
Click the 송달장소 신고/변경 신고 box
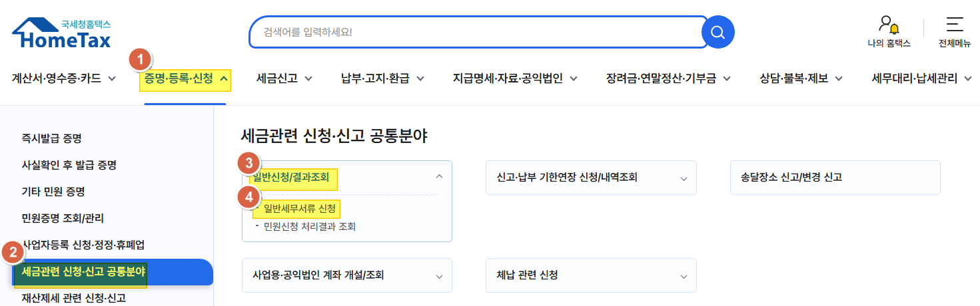pyautogui.click(x=835, y=178)
